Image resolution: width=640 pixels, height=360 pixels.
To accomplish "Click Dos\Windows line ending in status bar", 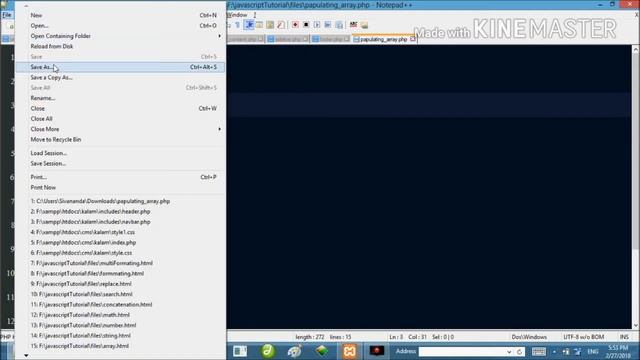I will pos(529,337).
